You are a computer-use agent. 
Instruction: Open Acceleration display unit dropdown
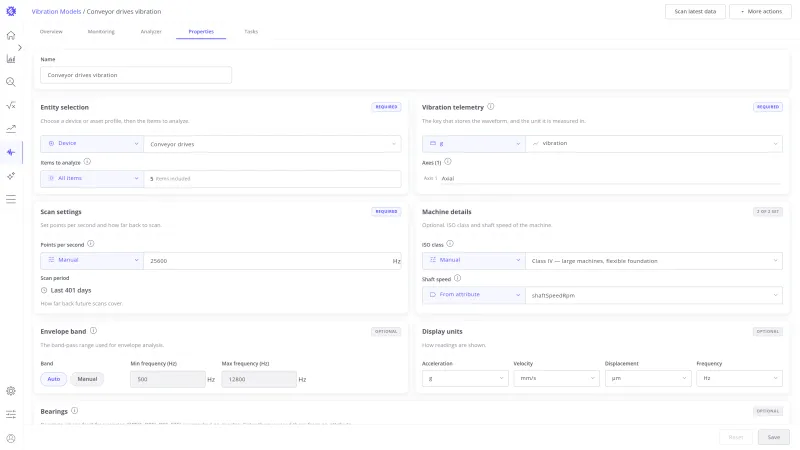(465, 378)
